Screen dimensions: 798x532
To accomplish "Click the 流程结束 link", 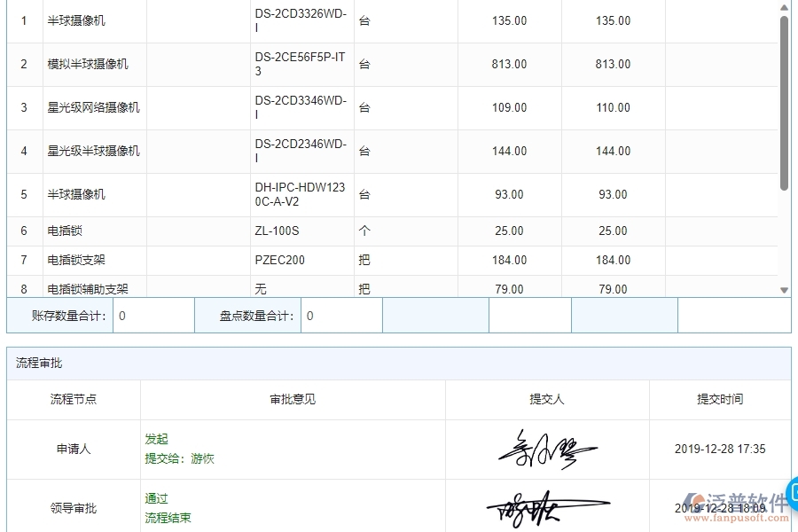I will click(x=168, y=518).
